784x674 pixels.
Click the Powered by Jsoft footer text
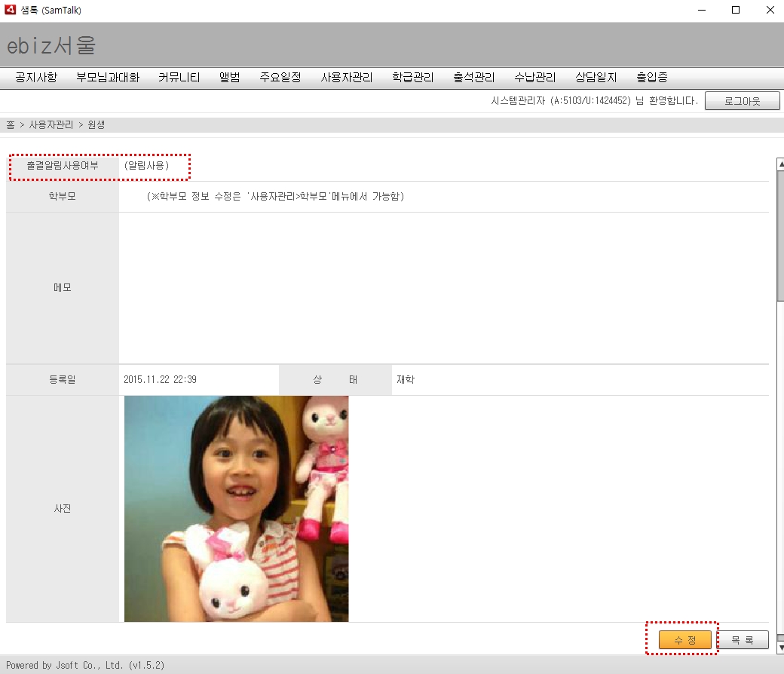point(85,665)
